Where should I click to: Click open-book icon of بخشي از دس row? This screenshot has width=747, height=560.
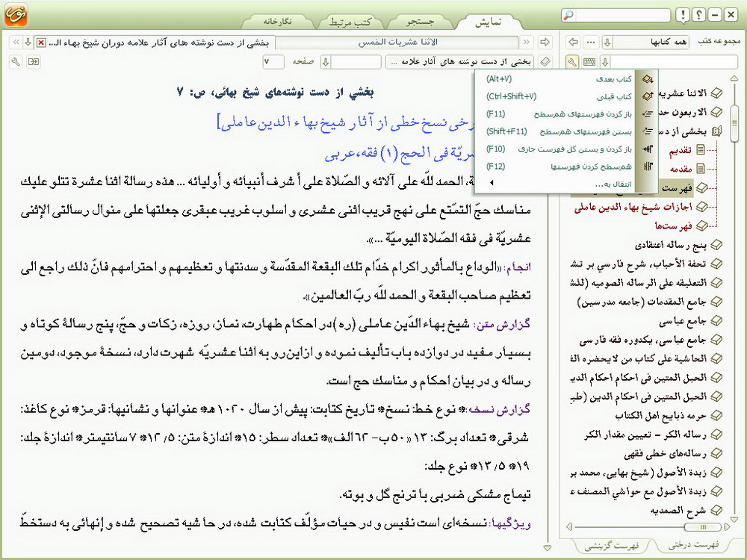(716, 131)
